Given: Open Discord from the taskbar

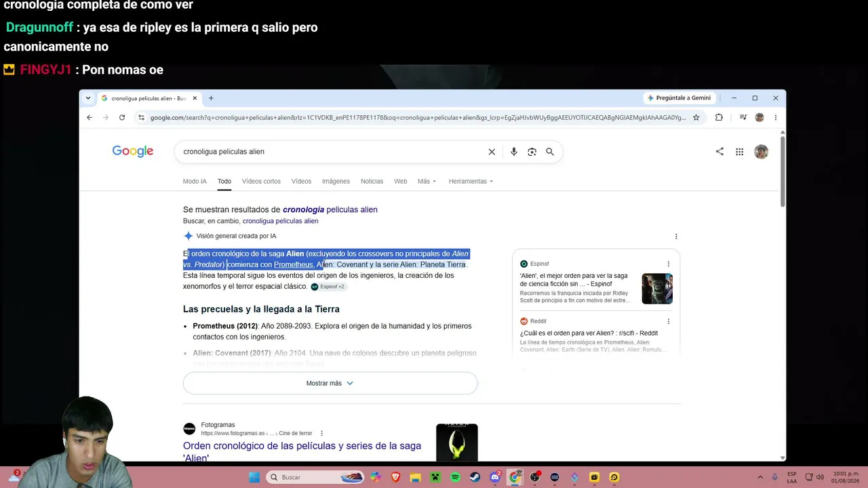Looking at the screenshot, I should 495,477.
